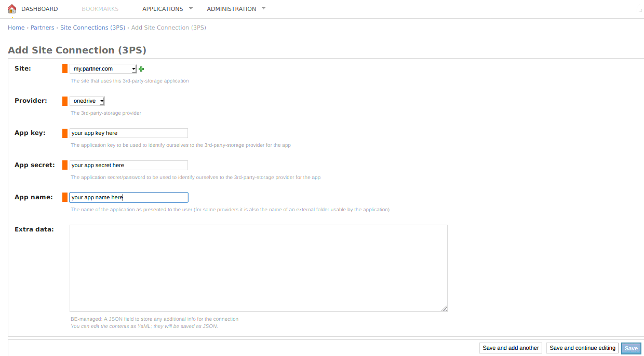Image resolution: width=644 pixels, height=356 pixels.
Task: Open the Site dropdown showing my.partner.com
Action: click(x=103, y=69)
